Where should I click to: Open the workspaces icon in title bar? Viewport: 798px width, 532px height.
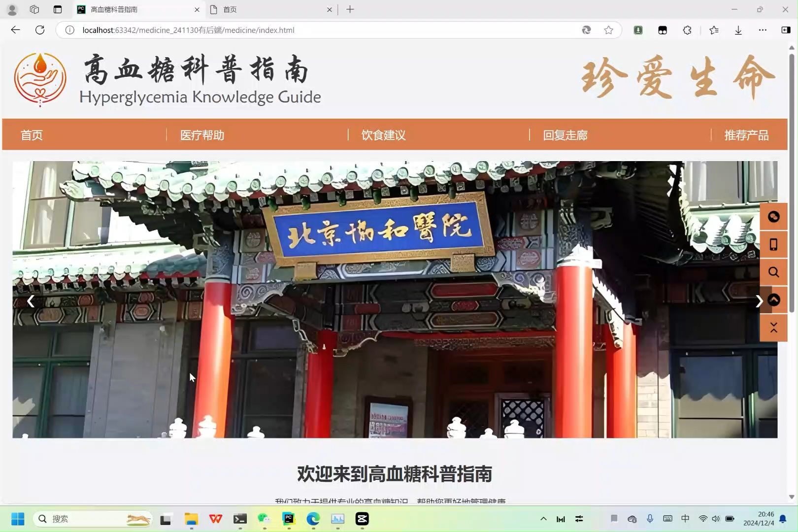pos(34,9)
